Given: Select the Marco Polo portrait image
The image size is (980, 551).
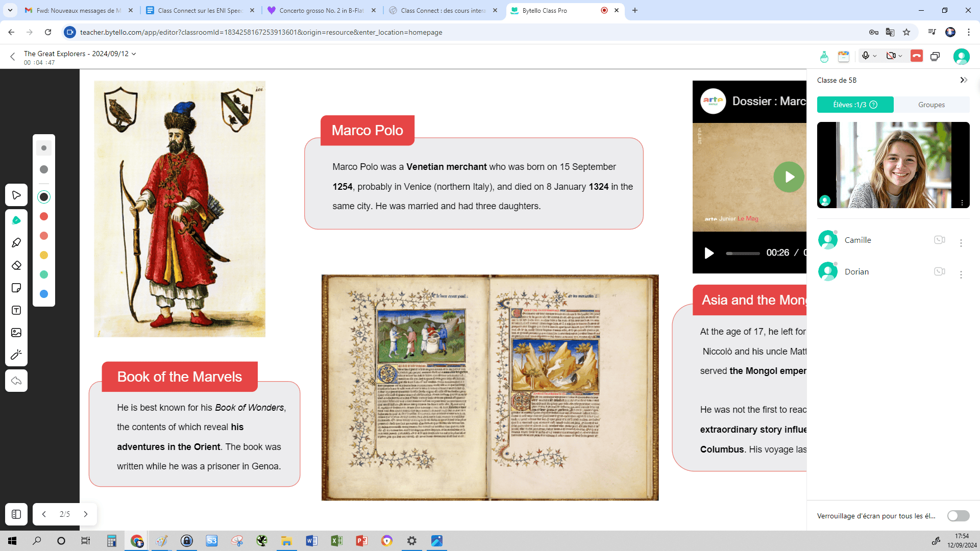Looking at the screenshot, I should [x=180, y=209].
